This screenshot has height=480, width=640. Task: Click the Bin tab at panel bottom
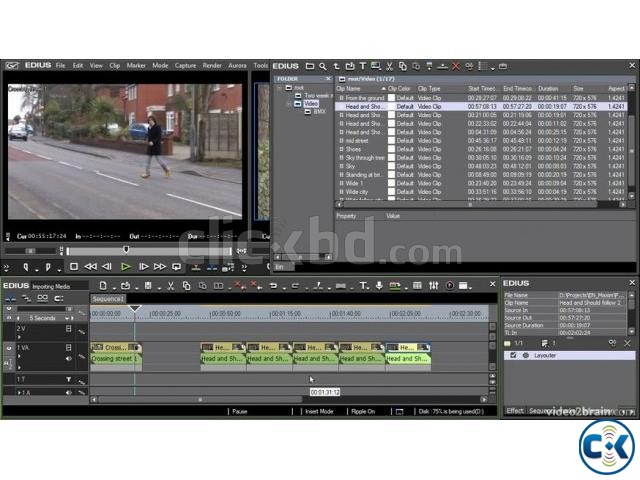point(283,267)
